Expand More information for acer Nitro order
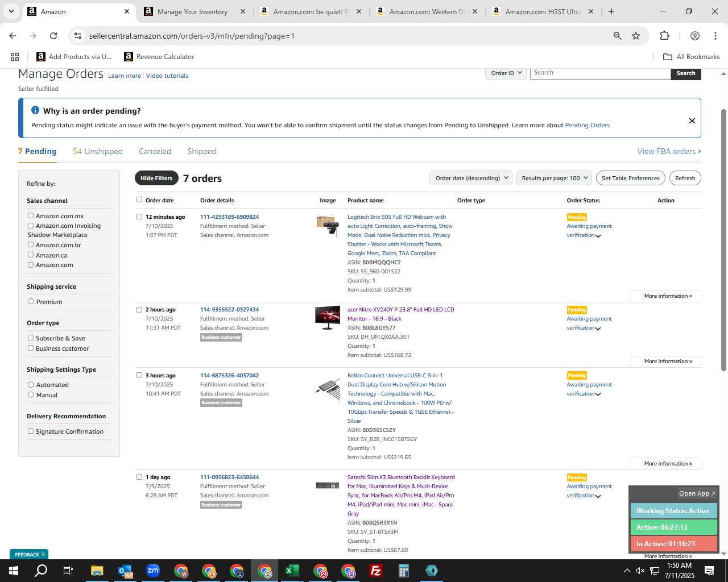This screenshot has height=582, width=728. point(665,361)
